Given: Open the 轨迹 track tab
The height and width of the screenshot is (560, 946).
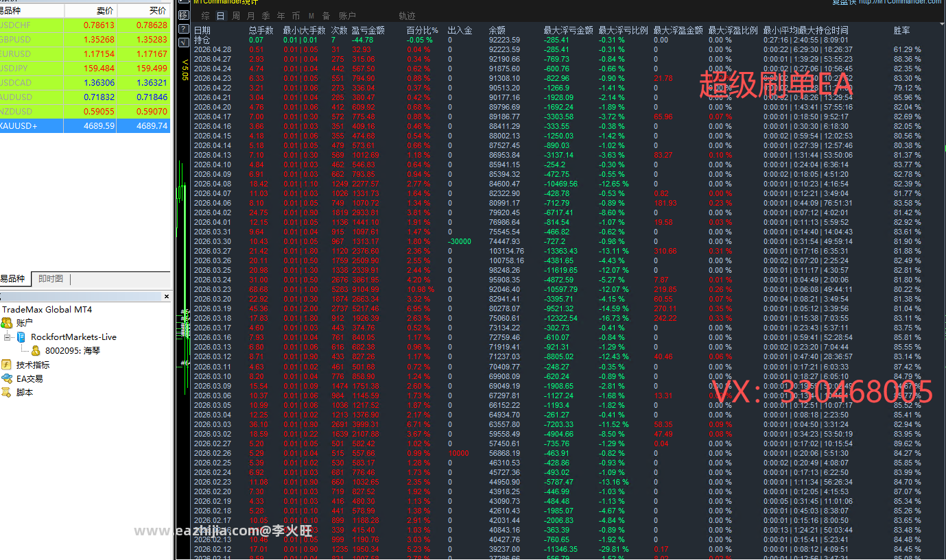Looking at the screenshot, I should (x=407, y=16).
